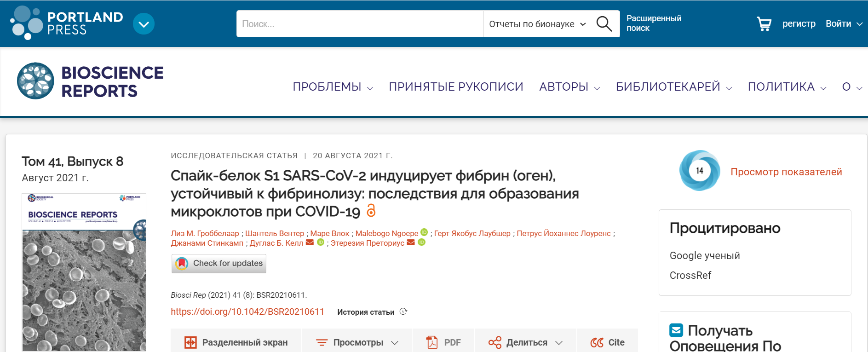Click the open access lock icon
868x352 pixels.
(x=371, y=211)
